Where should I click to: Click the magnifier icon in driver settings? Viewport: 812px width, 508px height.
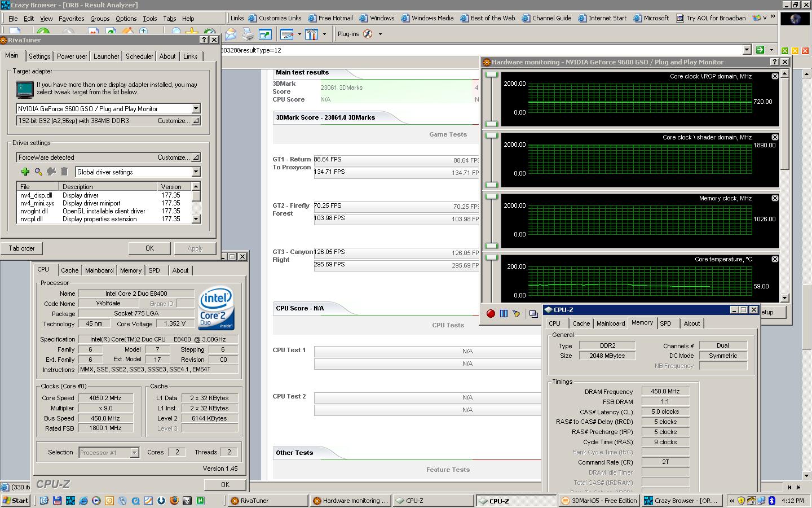pyautogui.click(x=38, y=172)
